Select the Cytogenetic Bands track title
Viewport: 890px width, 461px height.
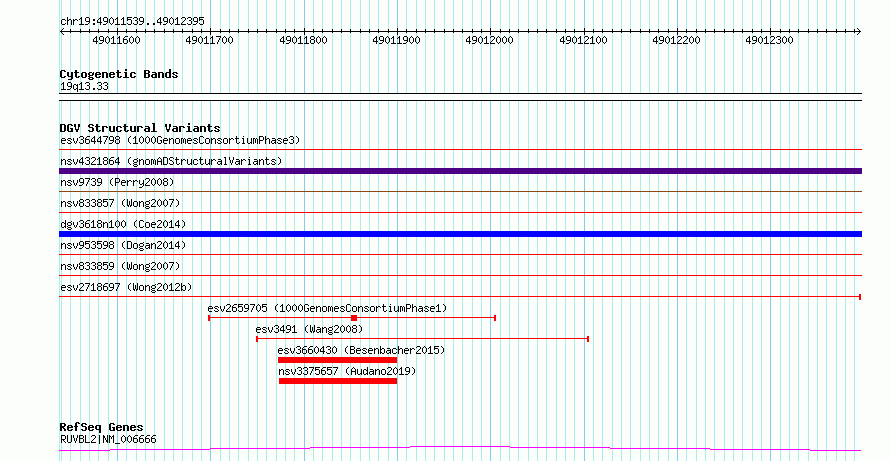pyautogui.click(x=119, y=74)
